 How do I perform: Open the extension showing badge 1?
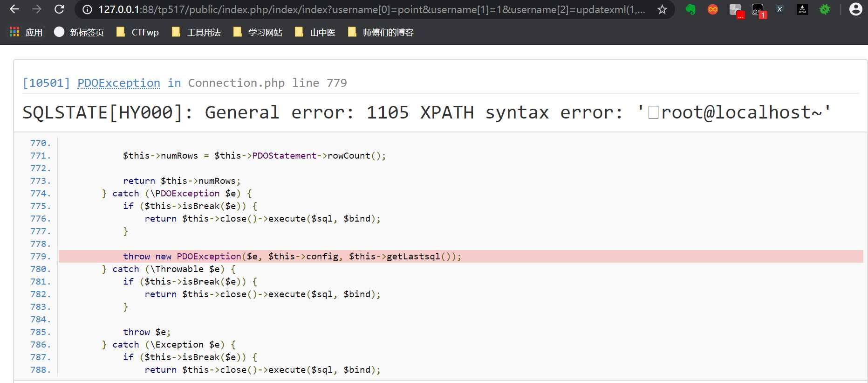pos(759,10)
